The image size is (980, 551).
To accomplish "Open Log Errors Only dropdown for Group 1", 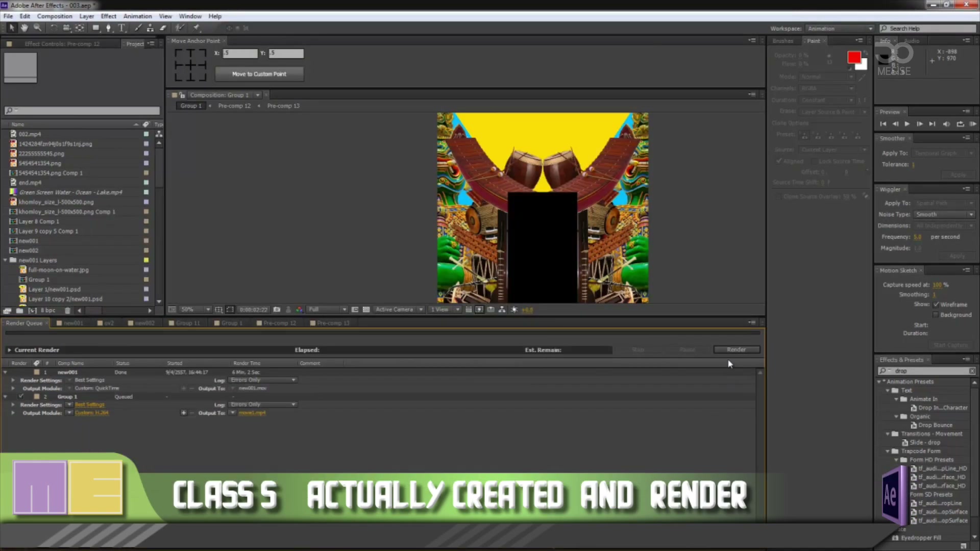I will (262, 405).
